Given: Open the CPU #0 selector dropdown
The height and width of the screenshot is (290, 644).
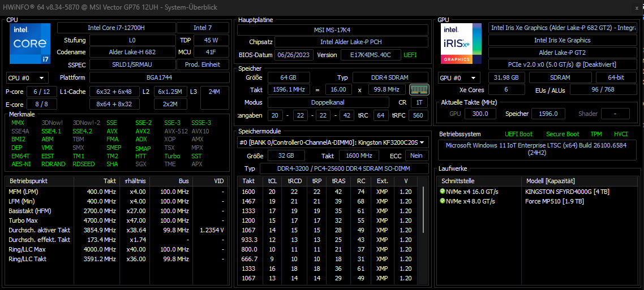Looking at the screenshot, I should 28,77.
